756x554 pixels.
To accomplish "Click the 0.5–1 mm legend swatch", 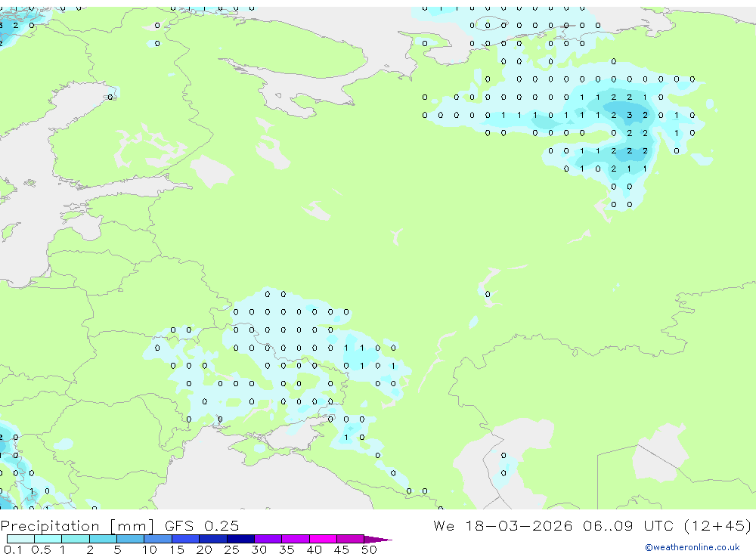I will click(x=48, y=539).
